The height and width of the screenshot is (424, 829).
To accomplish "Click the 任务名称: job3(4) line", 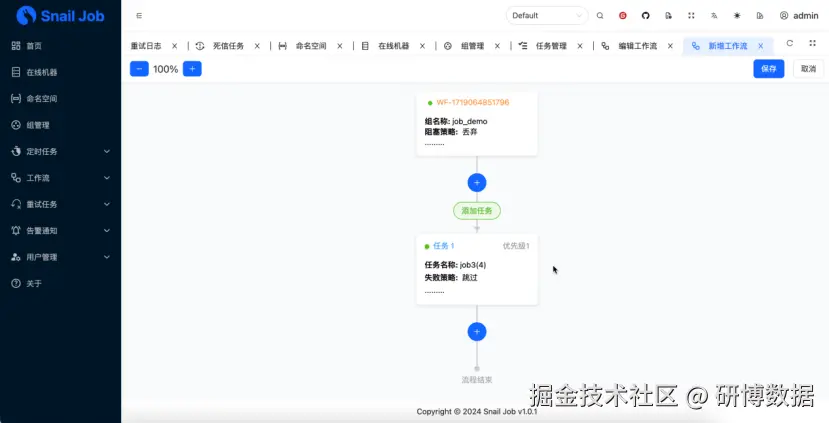I will 455,265.
